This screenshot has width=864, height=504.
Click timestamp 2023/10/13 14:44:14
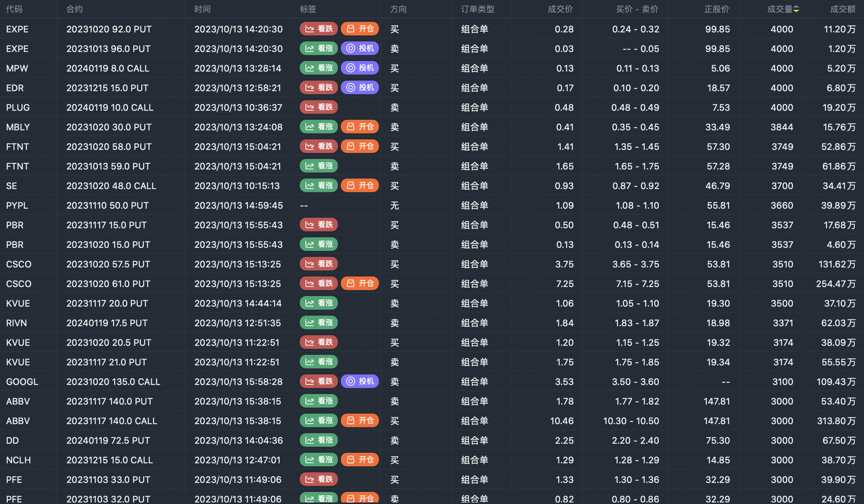(x=238, y=303)
